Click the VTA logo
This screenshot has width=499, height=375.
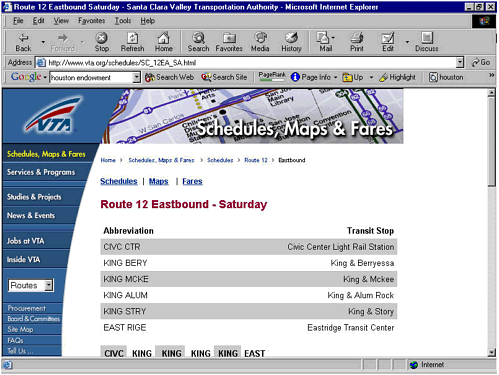[53, 115]
